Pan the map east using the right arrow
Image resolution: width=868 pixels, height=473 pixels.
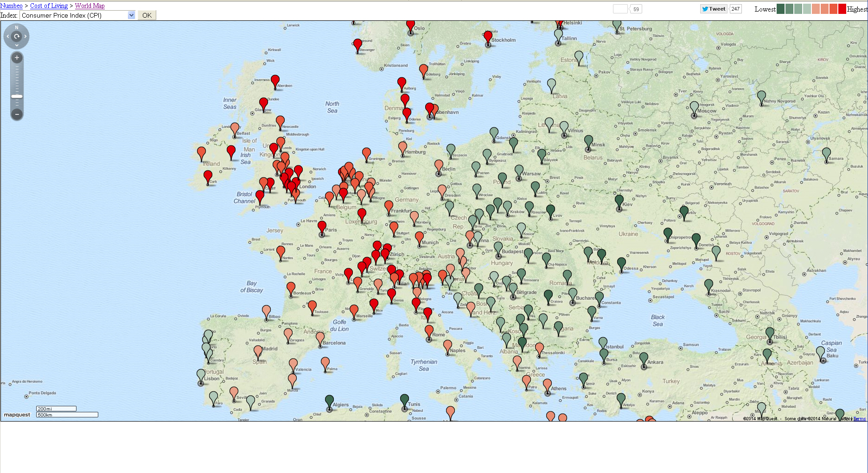tap(26, 36)
